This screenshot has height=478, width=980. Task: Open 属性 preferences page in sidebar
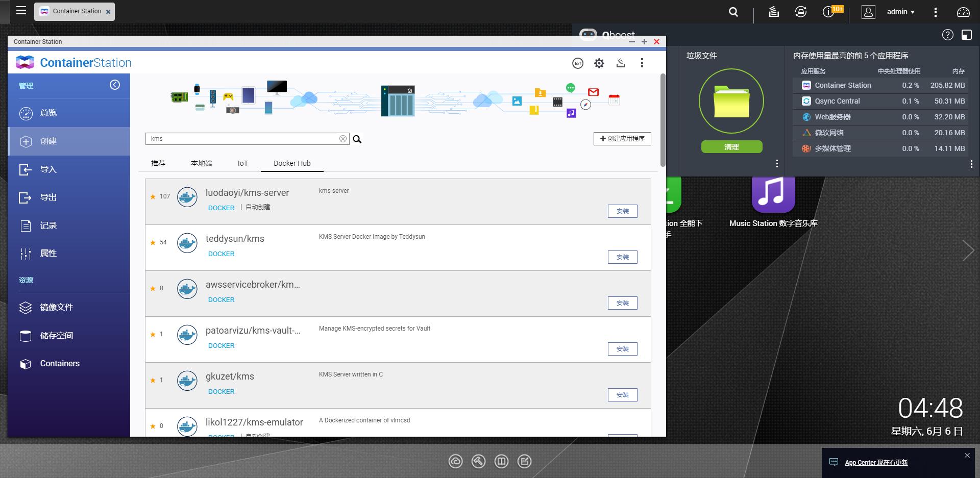pyautogui.click(x=69, y=254)
